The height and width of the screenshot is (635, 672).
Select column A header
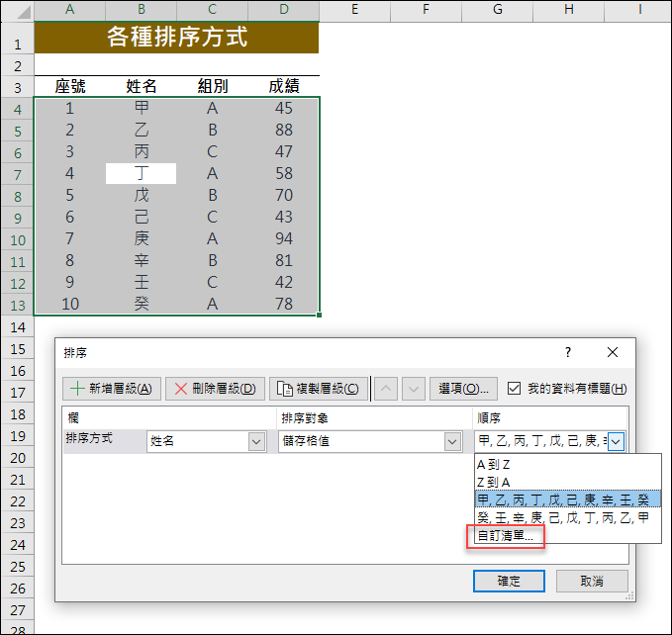pyautogui.click(x=70, y=10)
